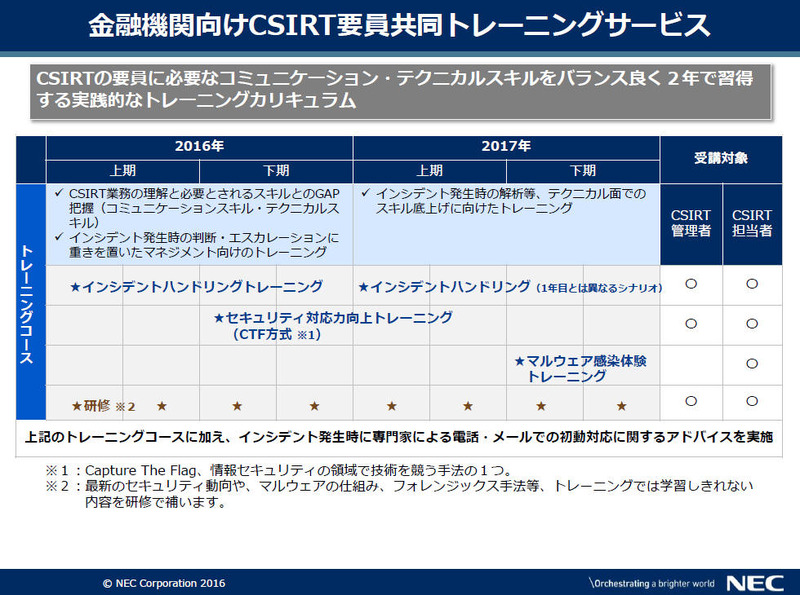Image resolution: width=800 pixels, height=595 pixels.
Task: Click the 受講対象 header cell
Action: click(721, 158)
